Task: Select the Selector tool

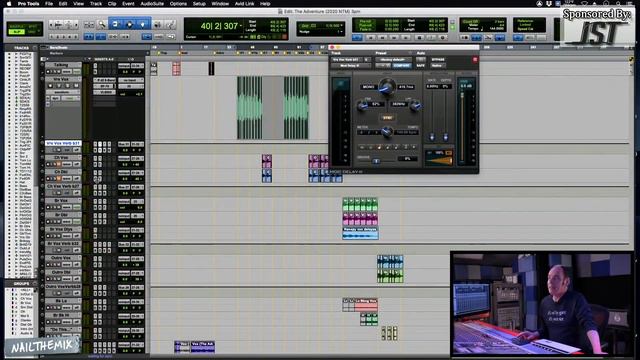Action: (x=129, y=24)
